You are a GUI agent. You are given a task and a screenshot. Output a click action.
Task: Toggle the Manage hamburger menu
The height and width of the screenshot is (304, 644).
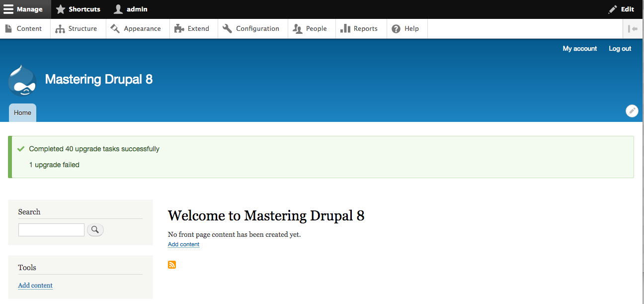coord(25,9)
